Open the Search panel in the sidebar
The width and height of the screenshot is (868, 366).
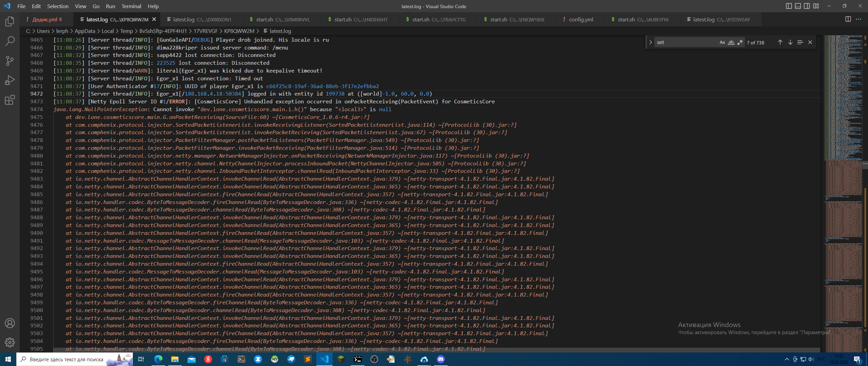tap(10, 41)
